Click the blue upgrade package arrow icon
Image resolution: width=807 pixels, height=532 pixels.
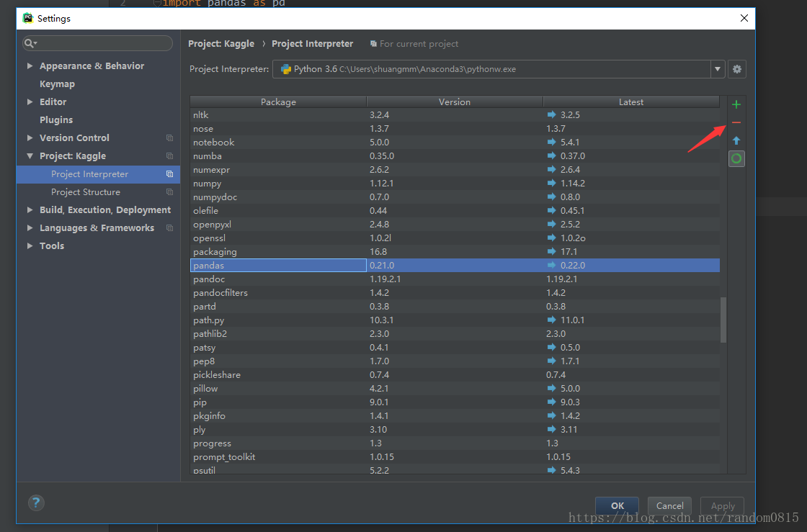tap(736, 140)
